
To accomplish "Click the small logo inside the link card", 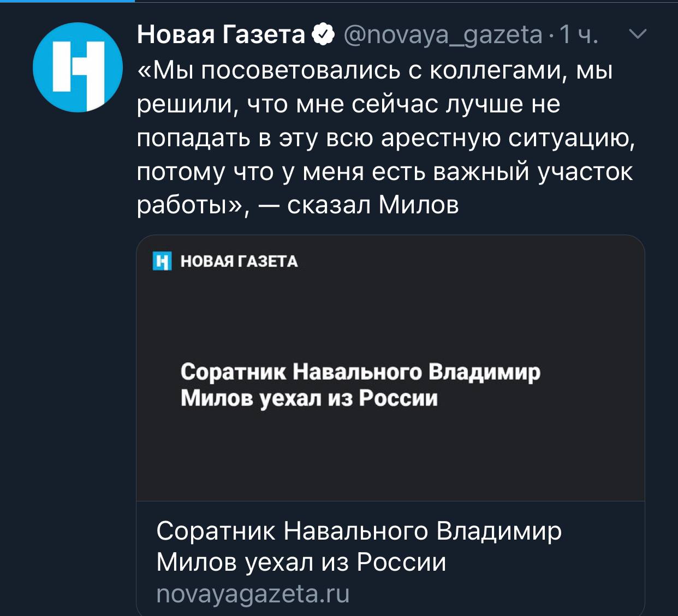I will click(162, 261).
